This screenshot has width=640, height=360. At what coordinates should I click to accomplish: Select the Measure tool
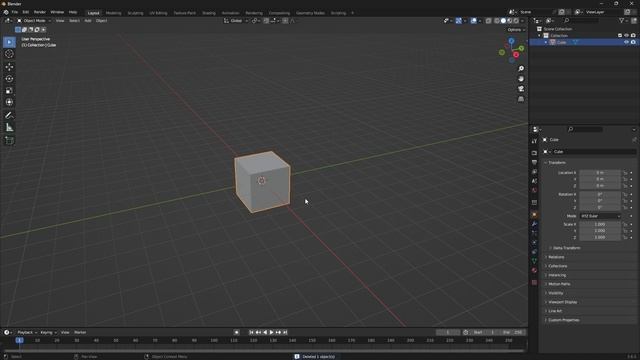pos(9,128)
